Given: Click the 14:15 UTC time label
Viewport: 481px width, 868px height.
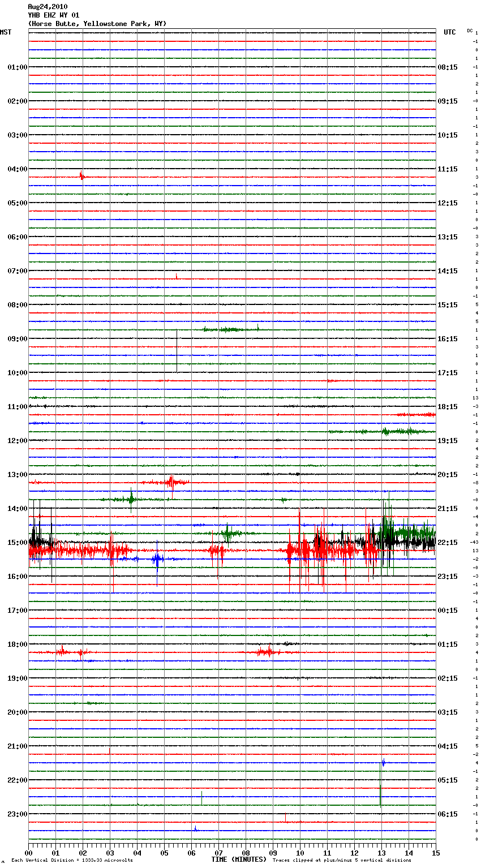Looking at the screenshot, I should 448,271.
